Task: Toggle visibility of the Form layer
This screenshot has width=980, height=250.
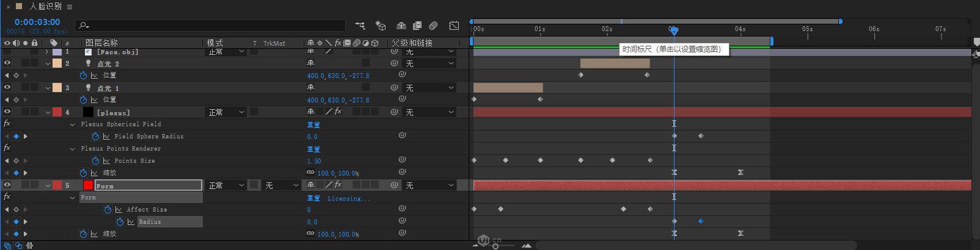Action: (x=7, y=185)
